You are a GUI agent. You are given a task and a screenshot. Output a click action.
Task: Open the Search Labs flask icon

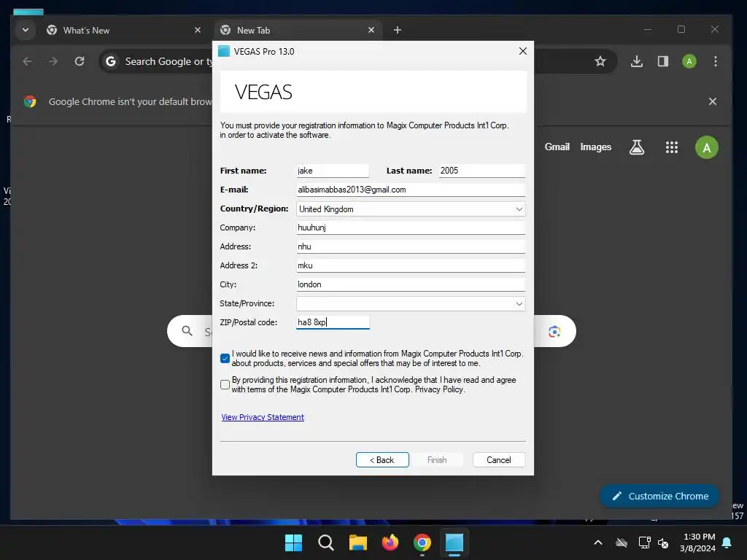coord(636,147)
